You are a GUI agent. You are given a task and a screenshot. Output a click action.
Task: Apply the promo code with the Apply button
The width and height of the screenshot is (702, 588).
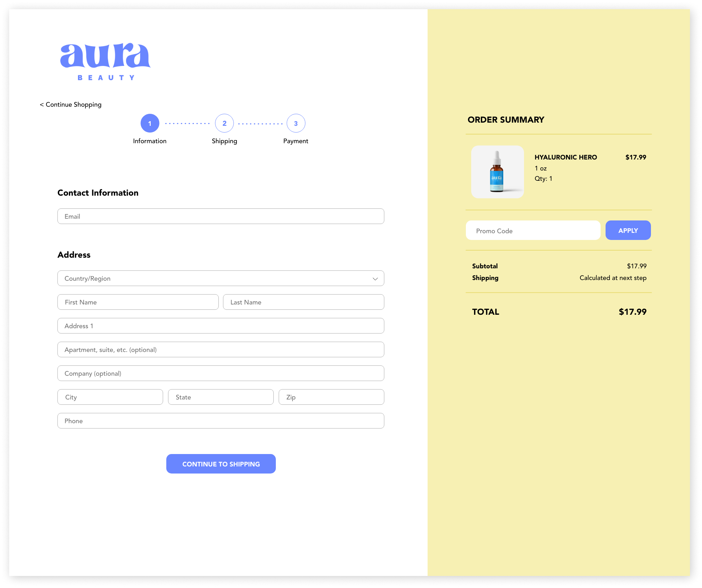coord(628,230)
